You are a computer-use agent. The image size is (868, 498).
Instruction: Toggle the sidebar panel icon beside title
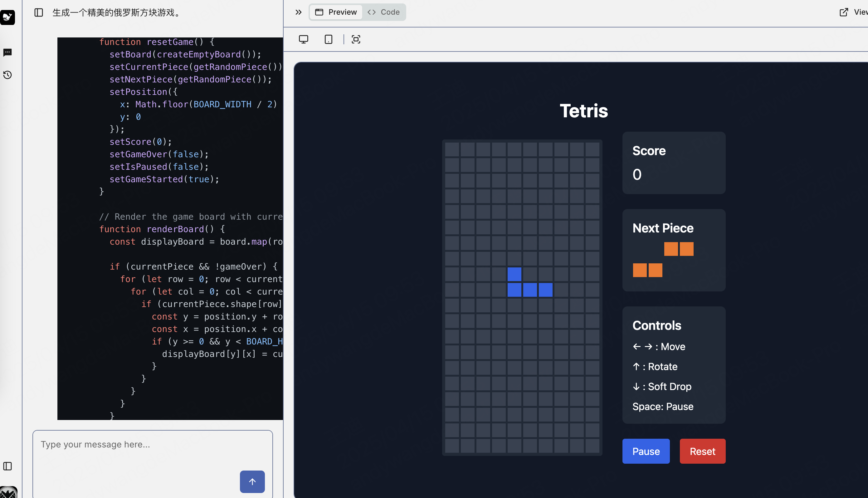coord(39,13)
